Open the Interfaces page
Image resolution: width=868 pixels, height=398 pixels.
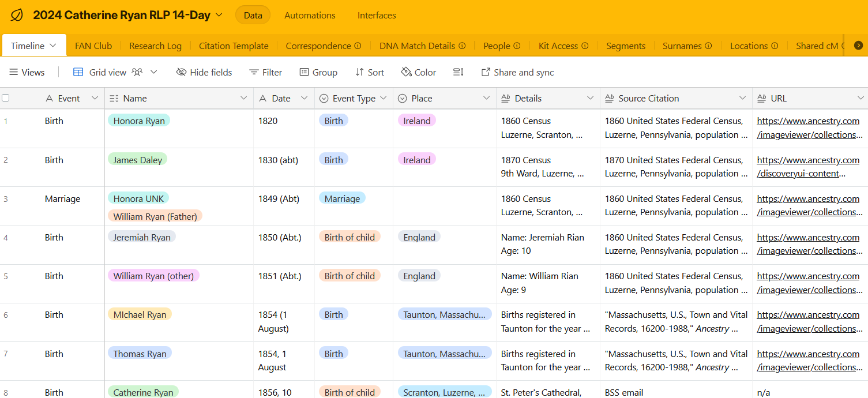click(377, 16)
